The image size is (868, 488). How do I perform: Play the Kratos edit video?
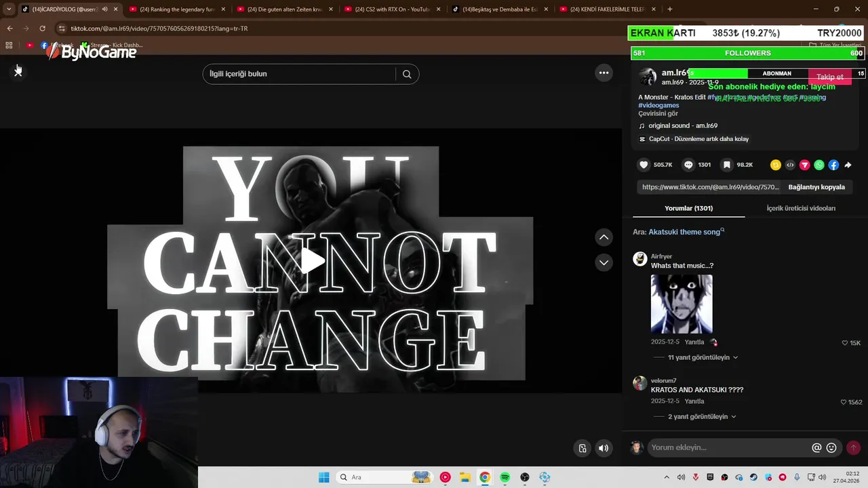[312, 261]
